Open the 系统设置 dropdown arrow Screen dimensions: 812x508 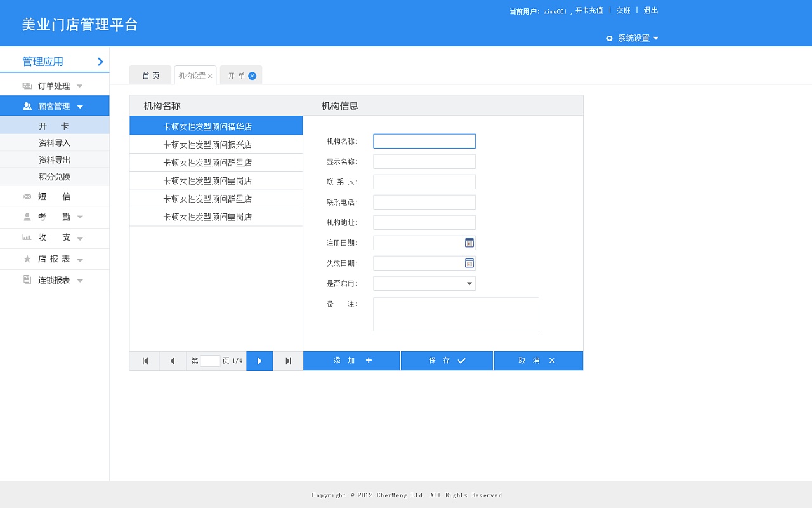(655, 38)
